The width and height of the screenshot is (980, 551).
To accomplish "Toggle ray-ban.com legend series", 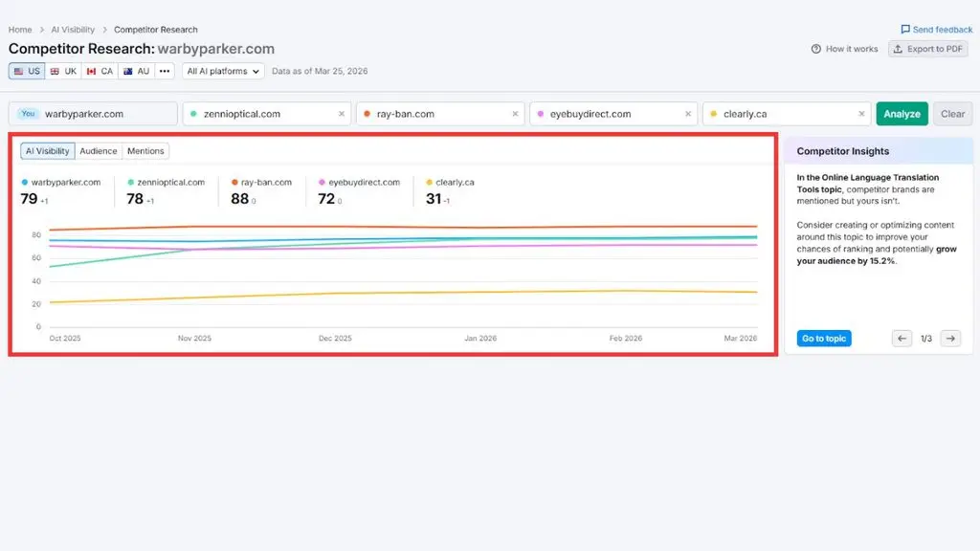I will coord(261,183).
